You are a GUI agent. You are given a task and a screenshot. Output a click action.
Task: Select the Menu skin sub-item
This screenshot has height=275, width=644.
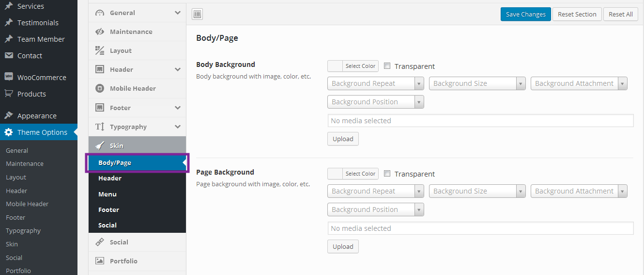pyautogui.click(x=107, y=194)
